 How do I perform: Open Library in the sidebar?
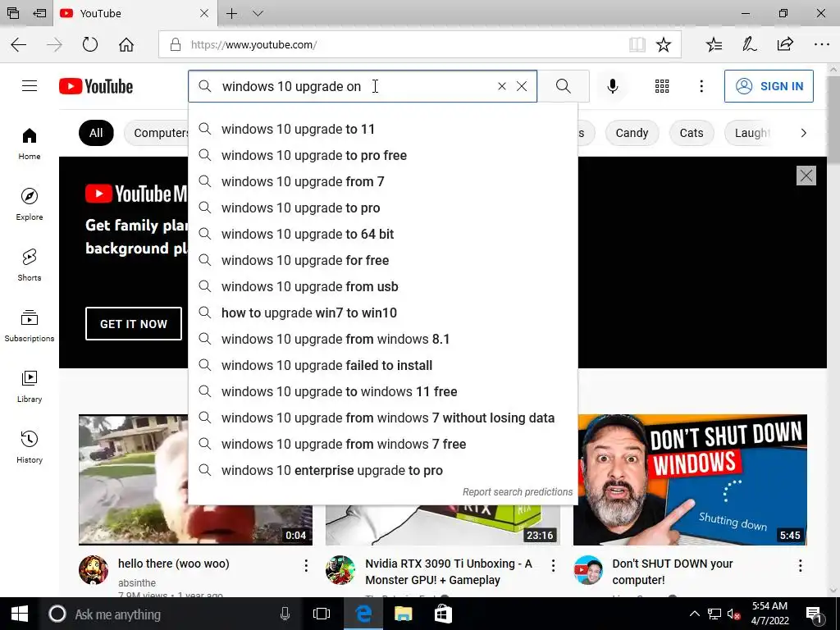tap(30, 386)
